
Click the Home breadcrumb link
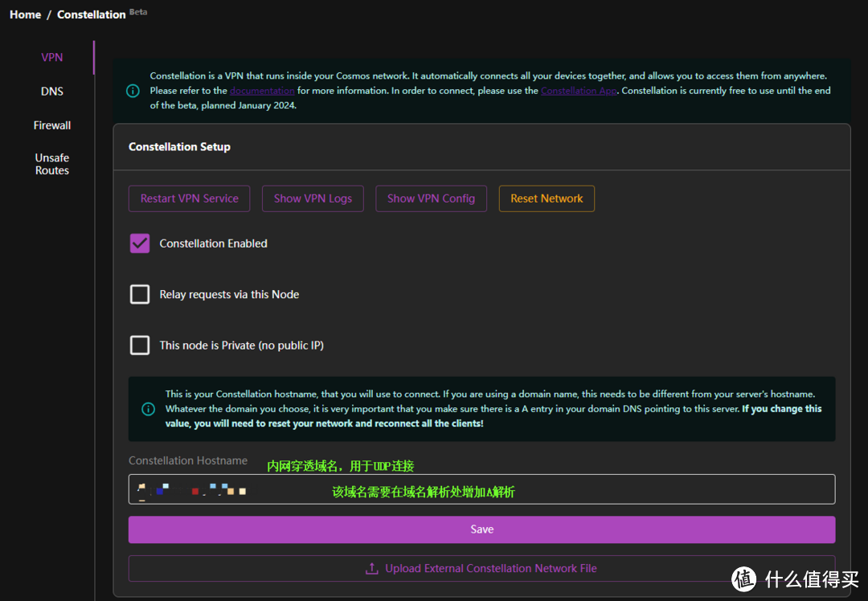[x=25, y=14]
